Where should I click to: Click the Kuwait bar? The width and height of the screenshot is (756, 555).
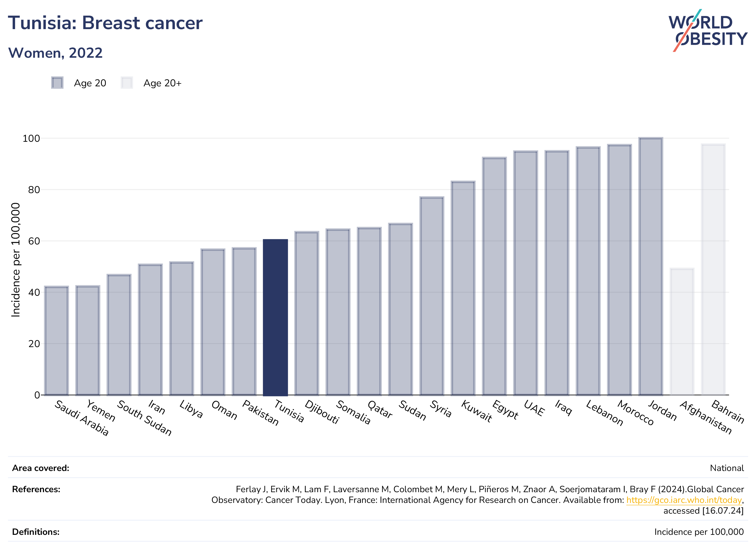(463, 288)
